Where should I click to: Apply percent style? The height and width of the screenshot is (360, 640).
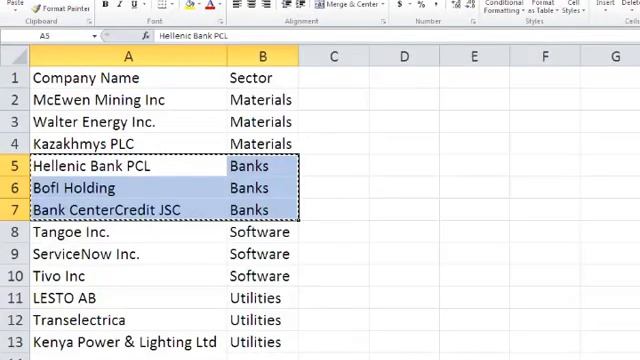pyautogui.click(x=421, y=4)
